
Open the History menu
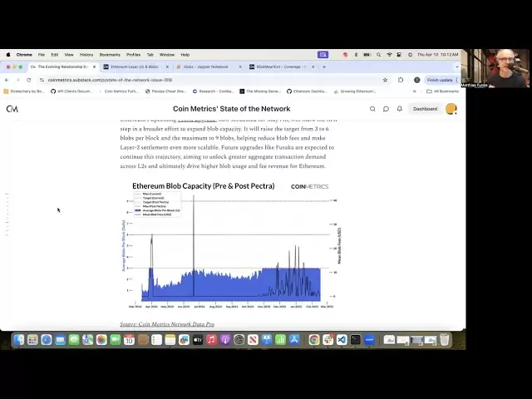coord(86,55)
